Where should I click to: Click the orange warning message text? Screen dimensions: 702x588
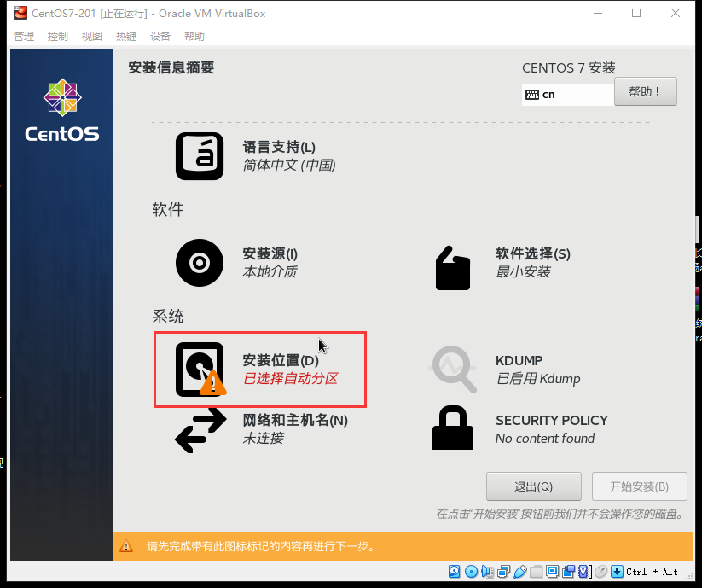[263, 546]
